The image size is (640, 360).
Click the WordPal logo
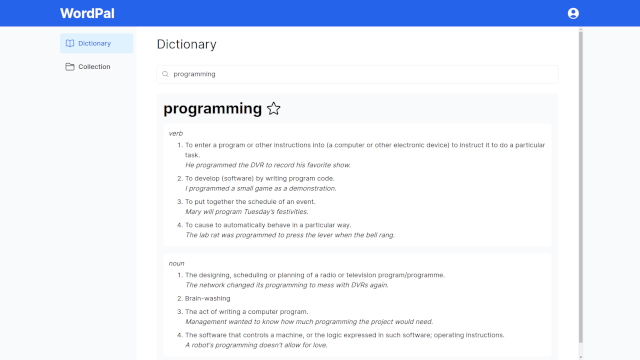87,13
